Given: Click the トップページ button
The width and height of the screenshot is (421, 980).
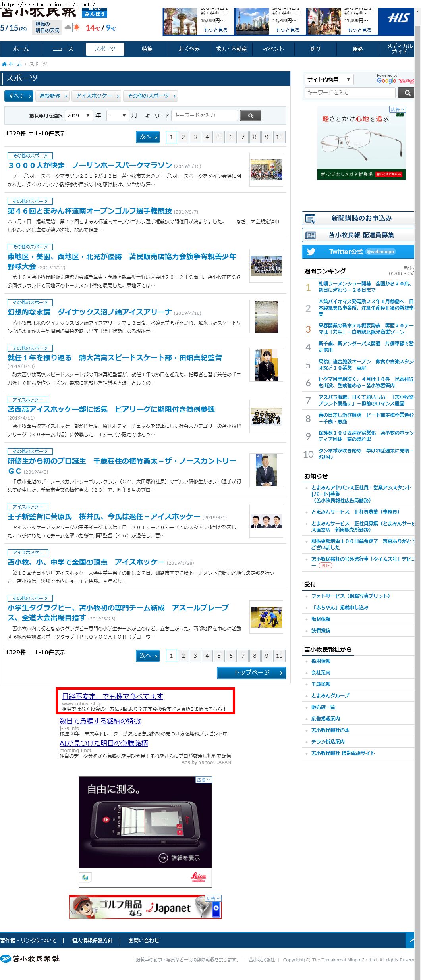Looking at the screenshot, I should tap(251, 673).
